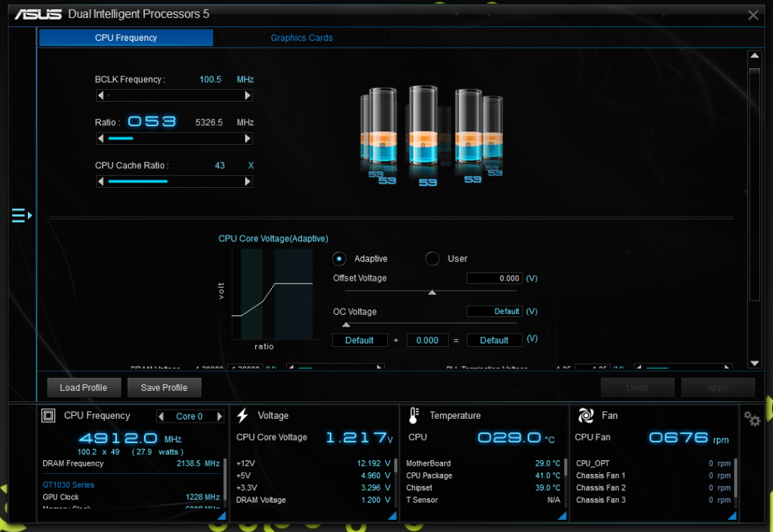Screen dimensions: 773x532
Task: Switch to the Graphics Cards tab
Action: coord(301,38)
